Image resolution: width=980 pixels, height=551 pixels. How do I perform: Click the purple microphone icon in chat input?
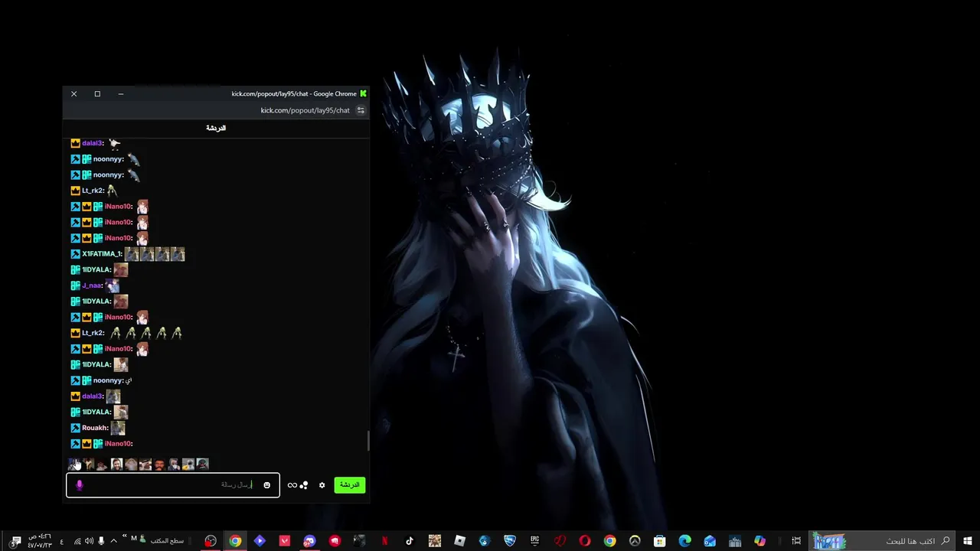point(80,485)
